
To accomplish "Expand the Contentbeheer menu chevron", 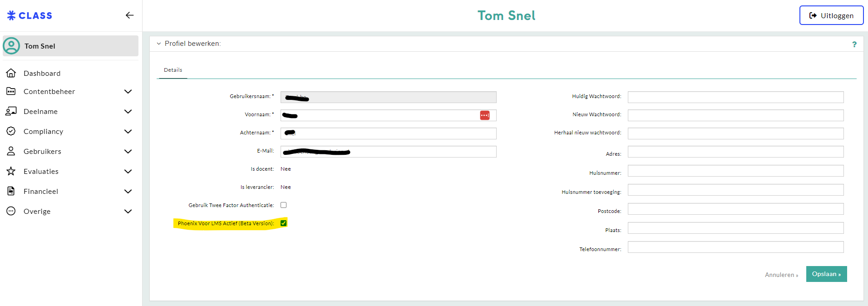I will click(x=128, y=92).
